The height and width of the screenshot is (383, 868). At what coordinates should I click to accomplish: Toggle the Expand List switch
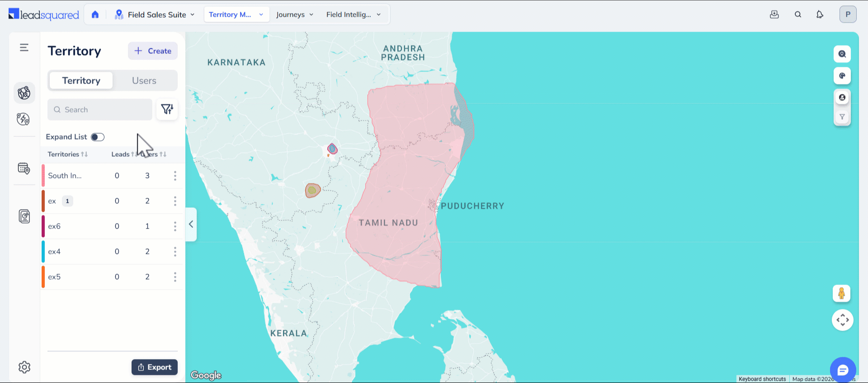click(98, 137)
